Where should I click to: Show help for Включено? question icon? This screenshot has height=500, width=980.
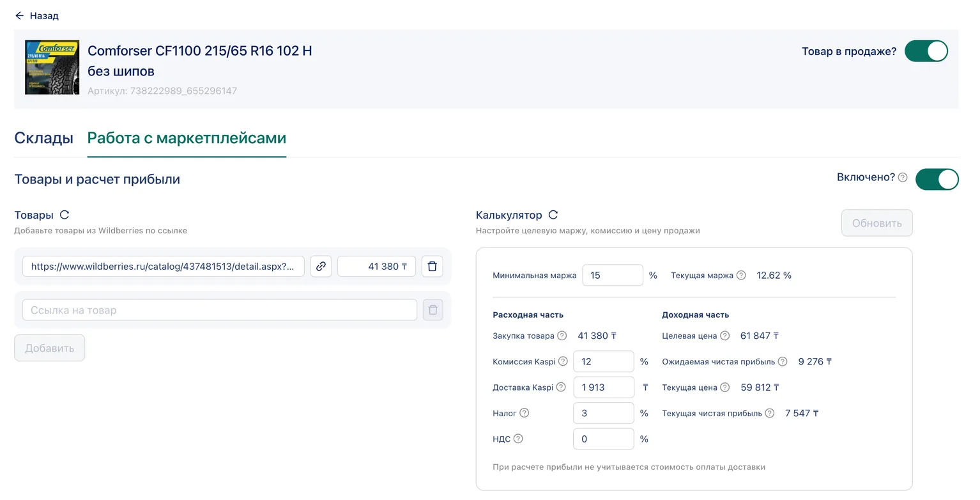coord(903,178)
